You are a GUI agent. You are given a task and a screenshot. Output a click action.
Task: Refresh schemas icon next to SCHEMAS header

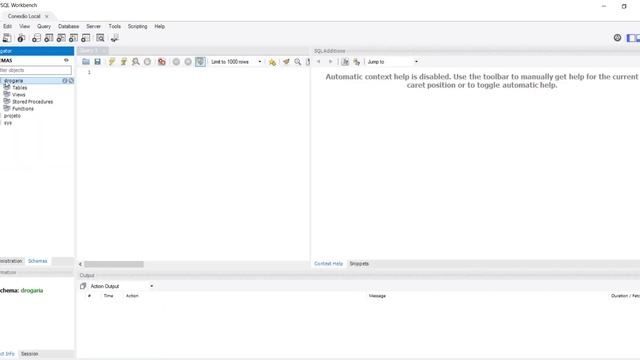(x=66, y=60)
